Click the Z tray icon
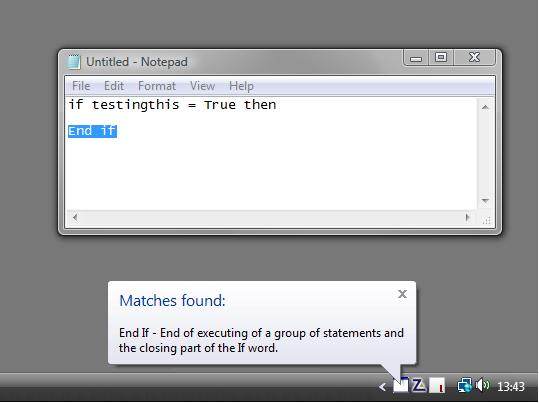 (418, 385)
